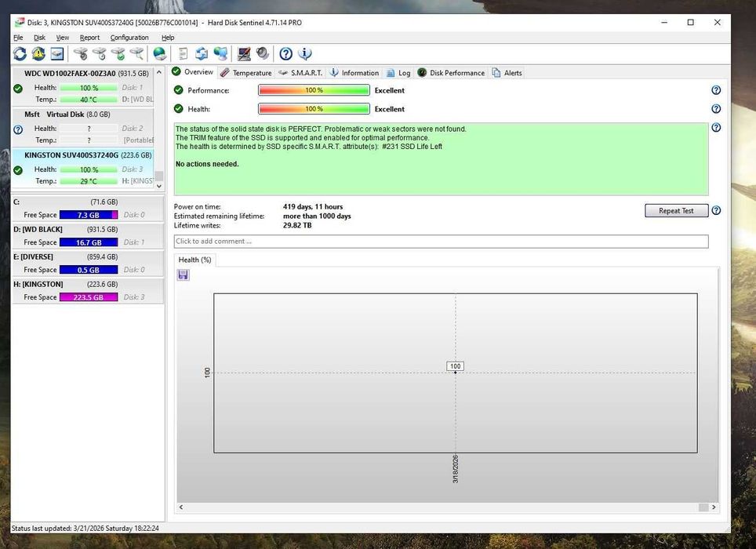The height and width of the screenshot is (549, 756).
Task: Click help icon beside green status text
Action: click(716, 128)
